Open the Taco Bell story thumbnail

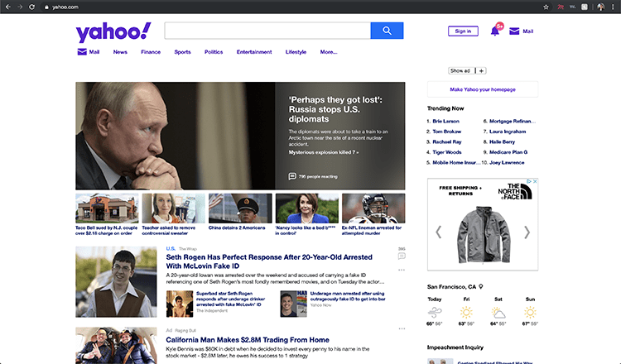click(x=108, y=208)
